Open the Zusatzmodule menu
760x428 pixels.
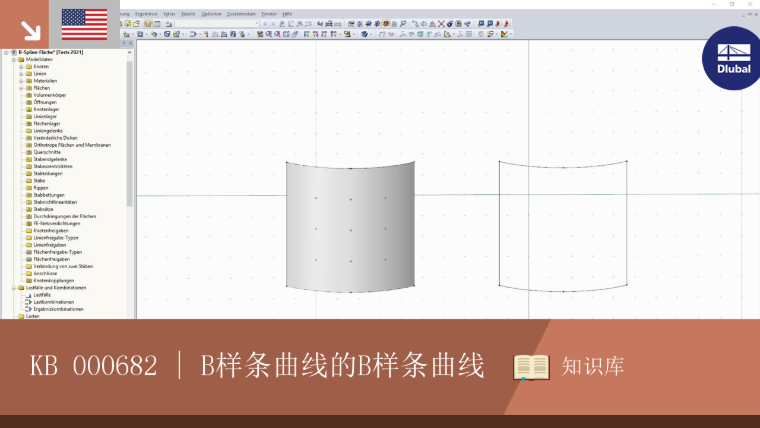(241, 14)
